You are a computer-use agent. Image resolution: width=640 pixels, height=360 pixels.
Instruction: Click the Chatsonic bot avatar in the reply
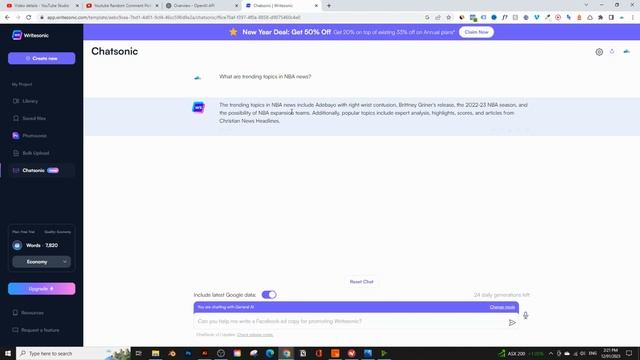pyautogui.click(x=198, y=107)
